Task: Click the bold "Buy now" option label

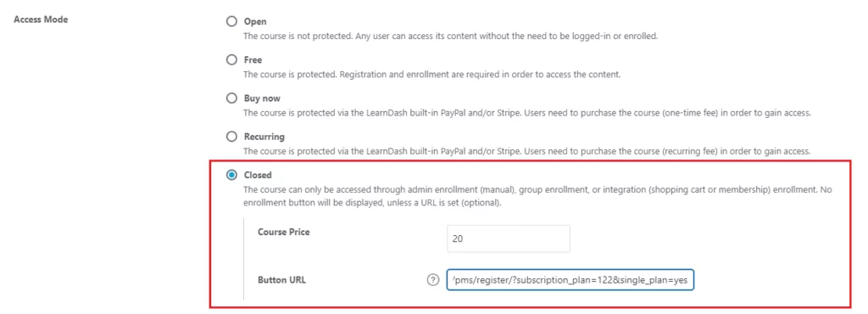Action: pyautogui.click(x=262, y=98)
